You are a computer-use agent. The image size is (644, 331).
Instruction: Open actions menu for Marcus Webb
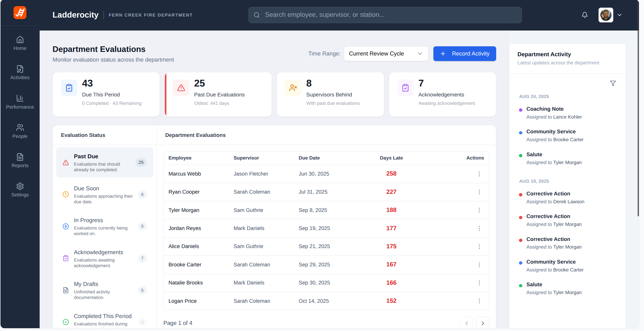click(479, 174)
